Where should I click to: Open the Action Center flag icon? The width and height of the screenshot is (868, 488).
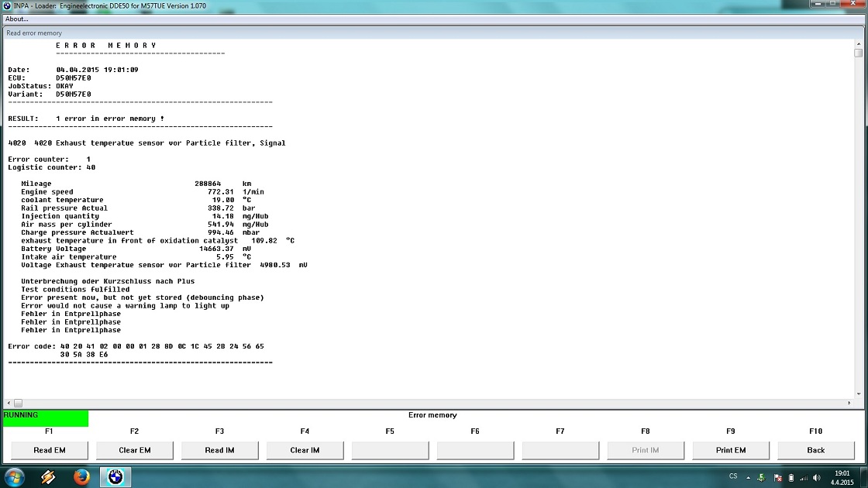click(x=777, y=477)
